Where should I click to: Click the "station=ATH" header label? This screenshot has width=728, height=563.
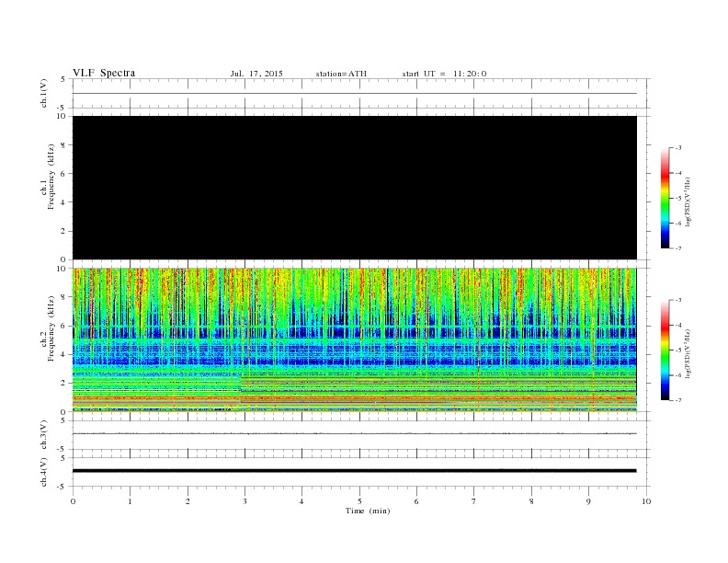coord(341,74)
